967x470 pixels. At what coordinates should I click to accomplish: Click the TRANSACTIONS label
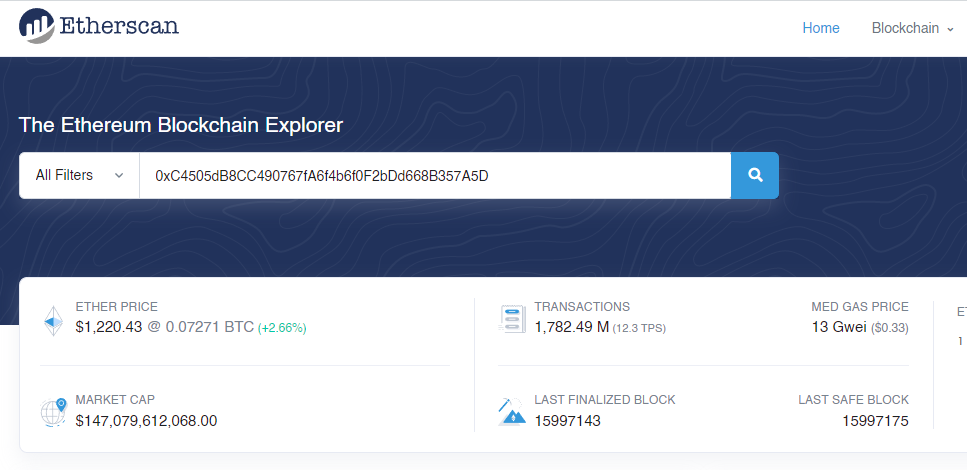point(582,307)
